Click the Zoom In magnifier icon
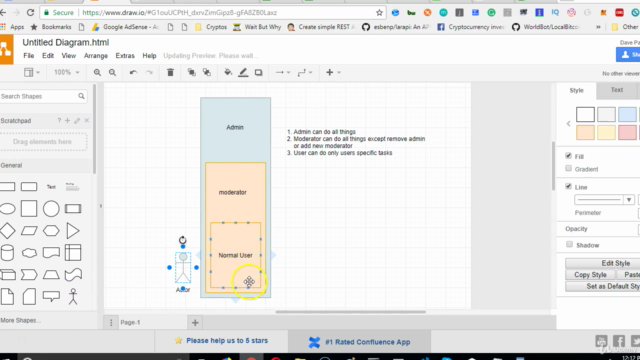The height and width of the screenshot is (360, 640). [x=97, y=73]
